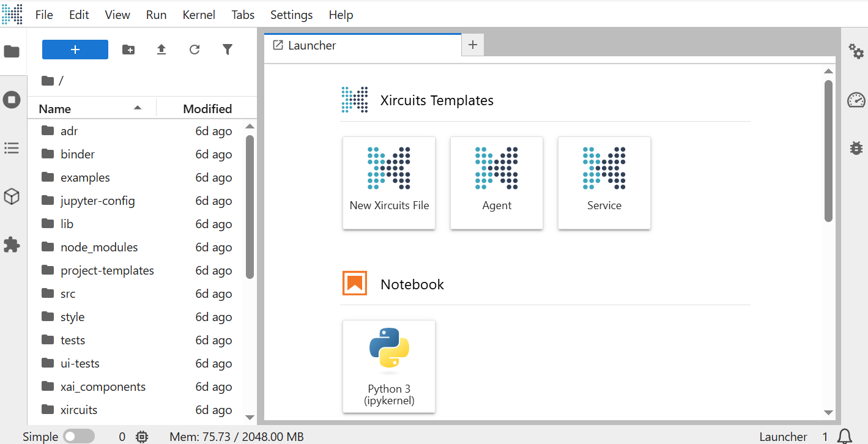Screen dimensions: 868x444
Task: Click the New Folder toolbar icon
Action: click(128, 50)
